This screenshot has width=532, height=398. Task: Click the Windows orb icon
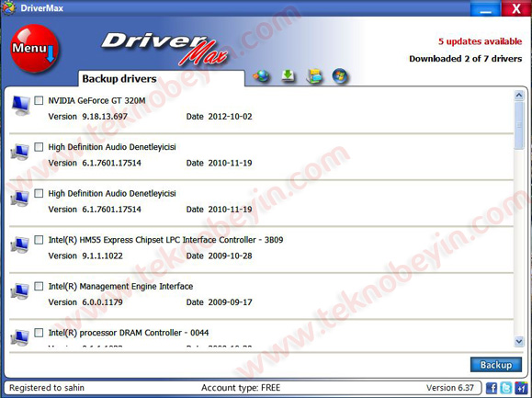[340, 75]
